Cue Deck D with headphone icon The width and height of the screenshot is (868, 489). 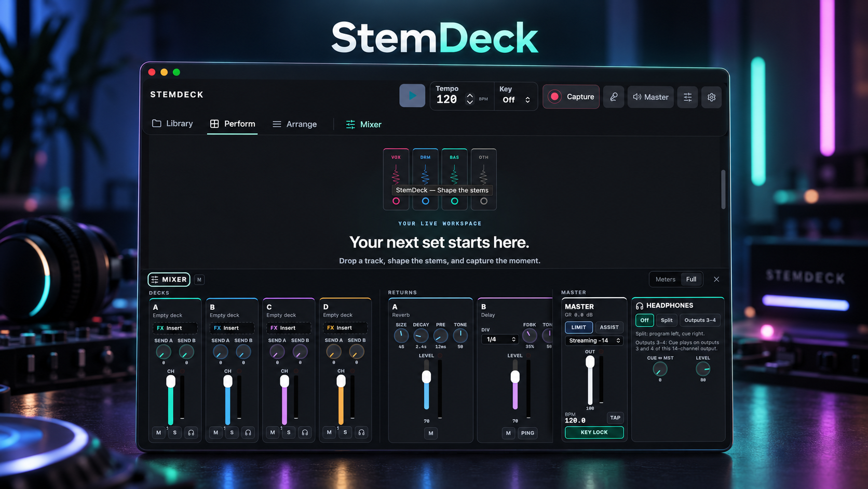(361, 432)
